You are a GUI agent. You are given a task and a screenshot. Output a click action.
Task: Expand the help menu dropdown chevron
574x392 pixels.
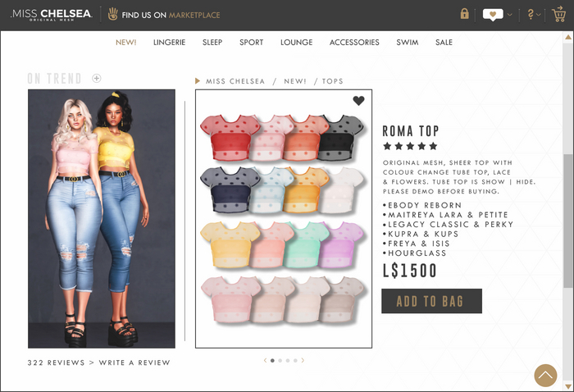539,15
